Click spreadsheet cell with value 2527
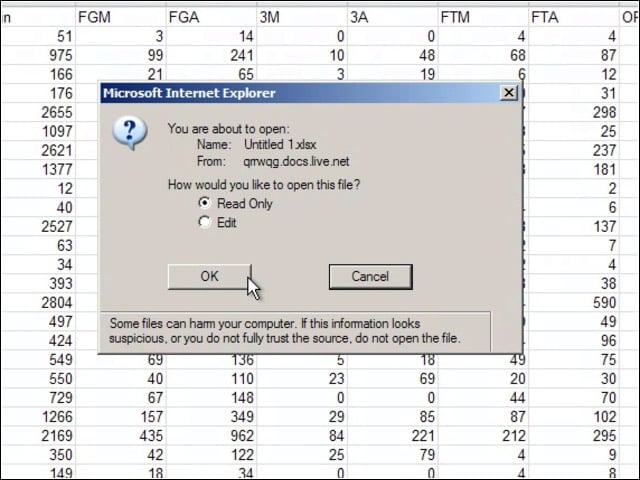This screenshot has width=640, height=480. point(38,226)
